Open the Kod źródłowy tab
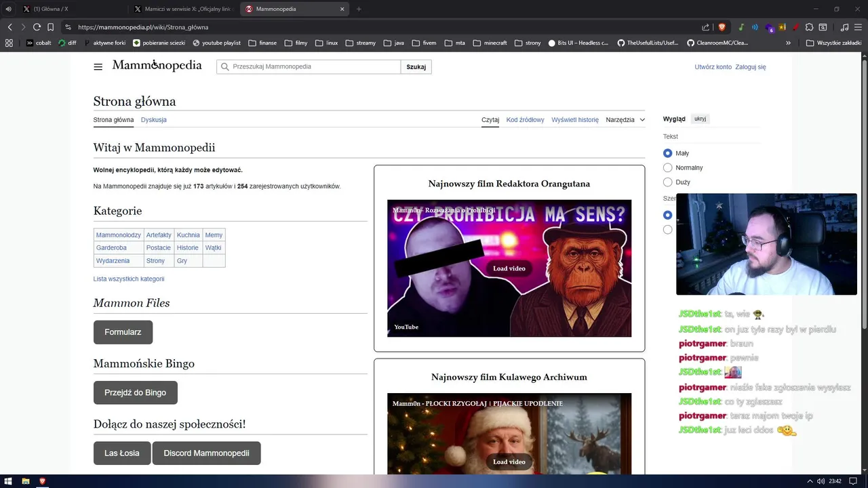868x488 pixels. (x=526, y=120)
